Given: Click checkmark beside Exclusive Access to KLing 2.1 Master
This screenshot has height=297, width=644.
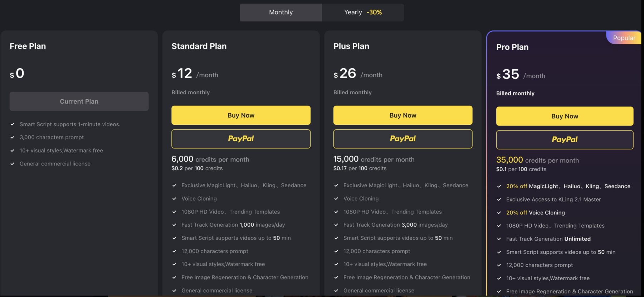Looking at the screenshot, I should (x=499, y=199).
